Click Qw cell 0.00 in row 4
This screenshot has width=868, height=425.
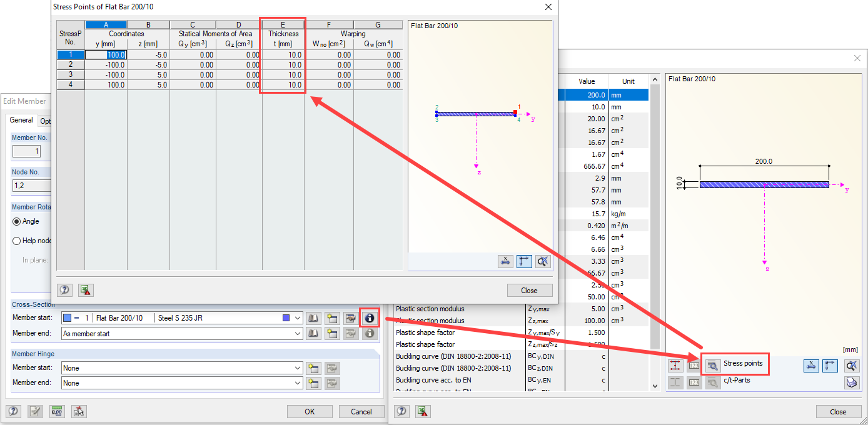(378, 84)
